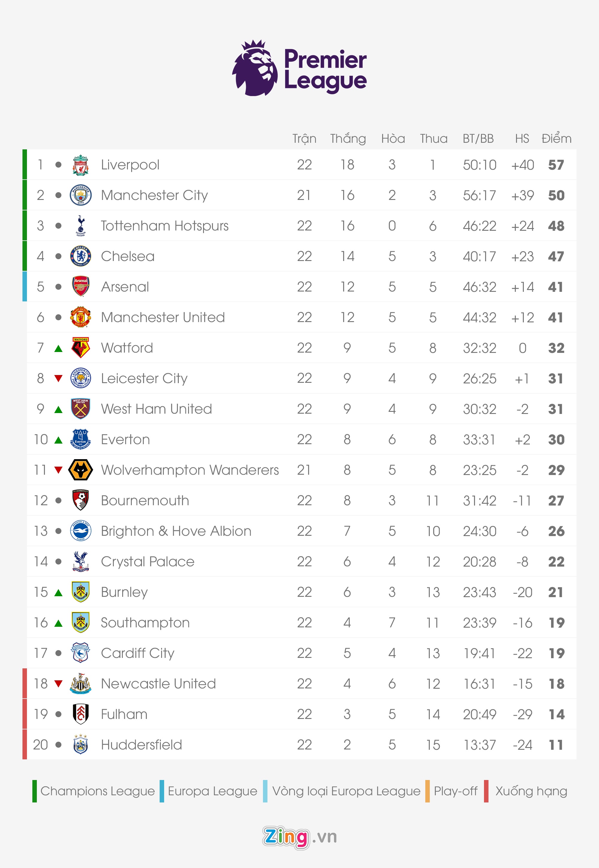
Task: Click the Premier League lion logo
Action: point(255,68)
